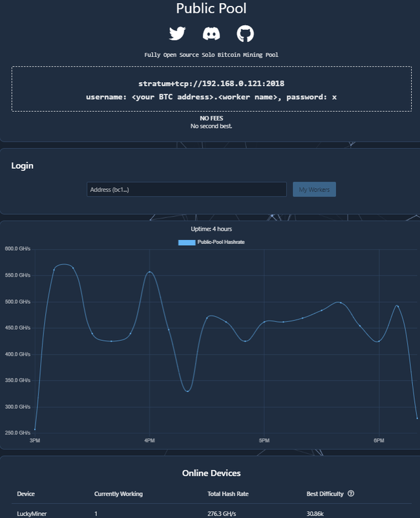
Task: Click the Public-Pool Hashrate legend label
Action: [220, 243]
